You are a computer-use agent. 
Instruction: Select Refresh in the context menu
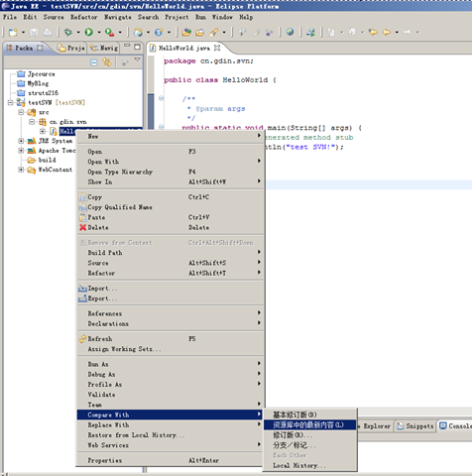(x=171, y=339)
